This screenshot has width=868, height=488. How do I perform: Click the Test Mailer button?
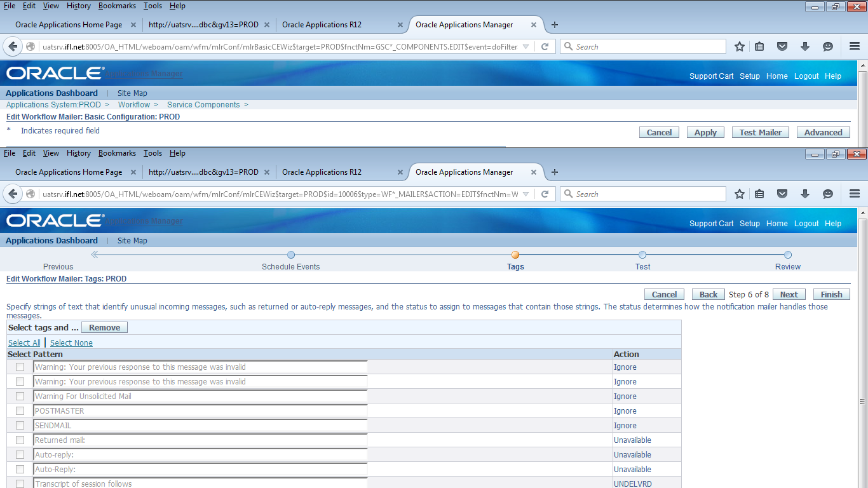point(760,132)
